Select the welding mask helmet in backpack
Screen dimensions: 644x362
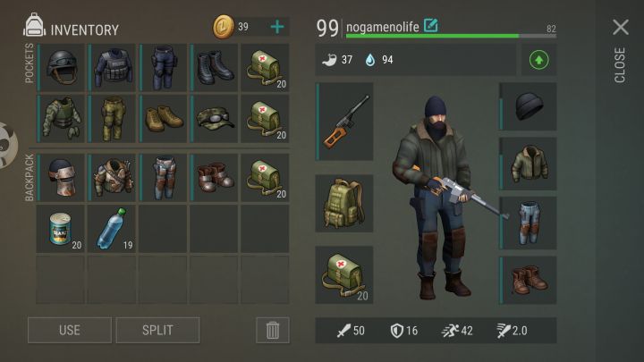click(61, 178)
